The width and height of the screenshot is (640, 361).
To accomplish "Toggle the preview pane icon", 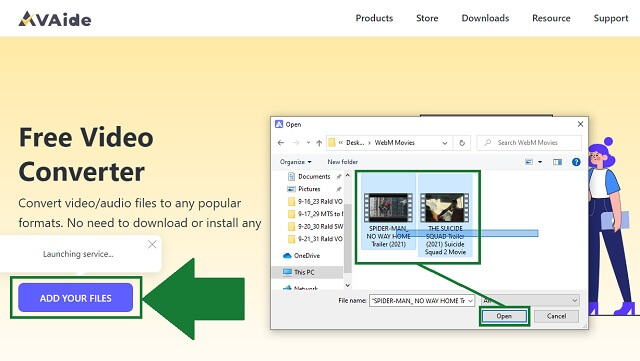I will point(557,162).
